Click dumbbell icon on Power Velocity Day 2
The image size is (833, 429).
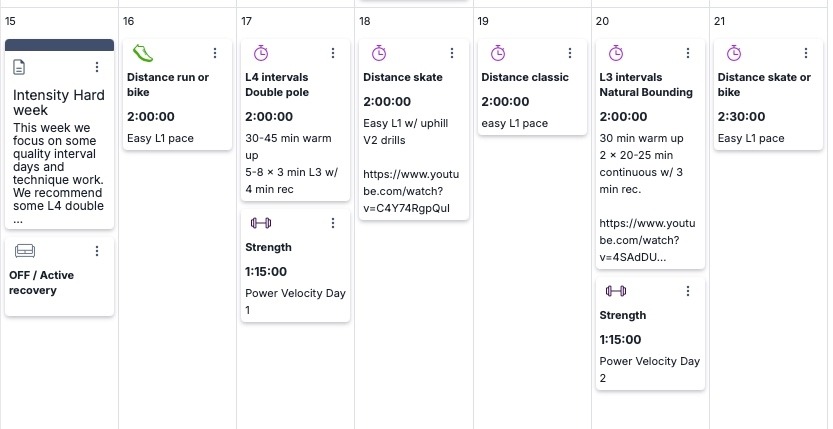[615, 291]
